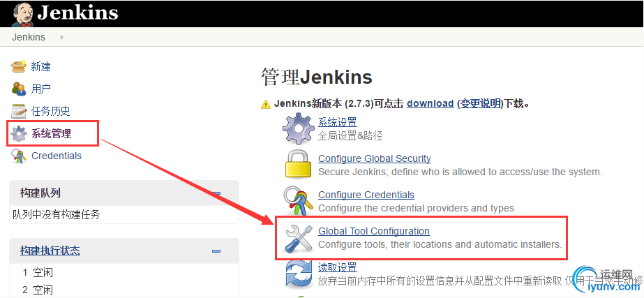Click the Credentials keys icon in sidebar

[x=18, y=156]
